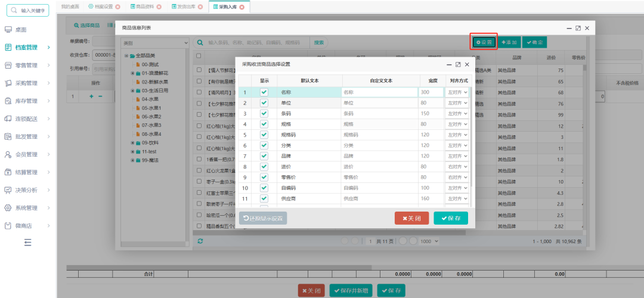Open the 会员管理 member icon

[x=8, y=154]
